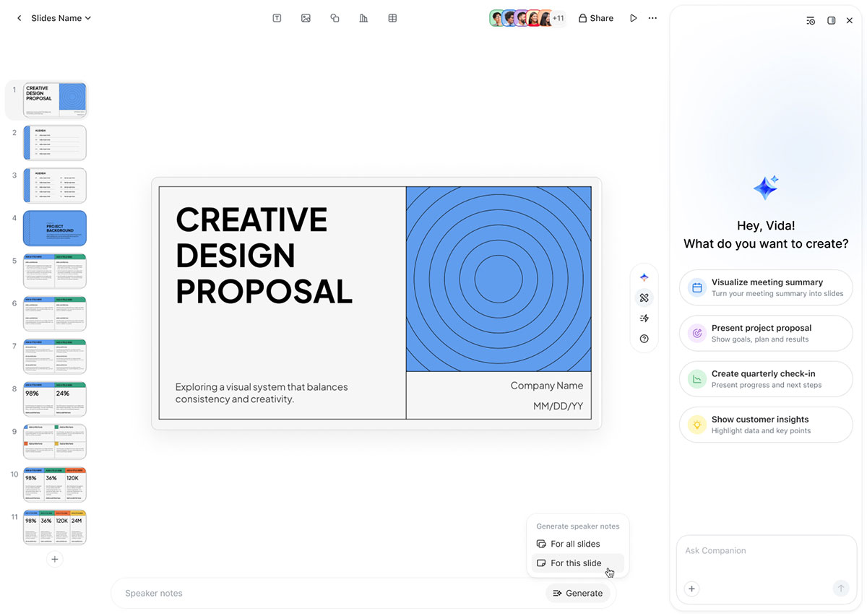Select slide 4 Project Background thumbnail
The image size is (867, 616).
(x=55, y=228)
